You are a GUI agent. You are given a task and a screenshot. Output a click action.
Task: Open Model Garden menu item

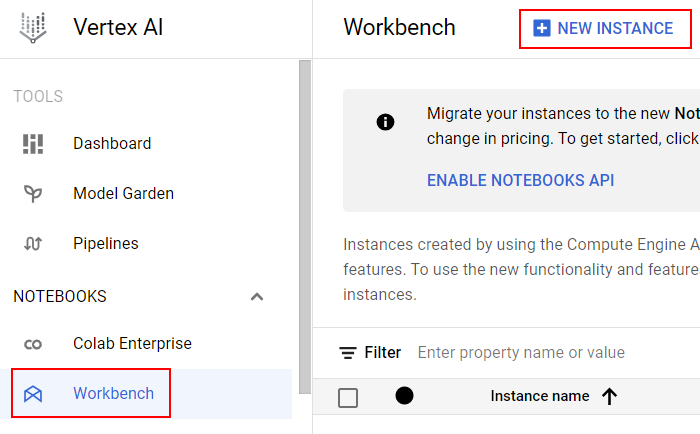pyautogui.click(x=124, y=194)
